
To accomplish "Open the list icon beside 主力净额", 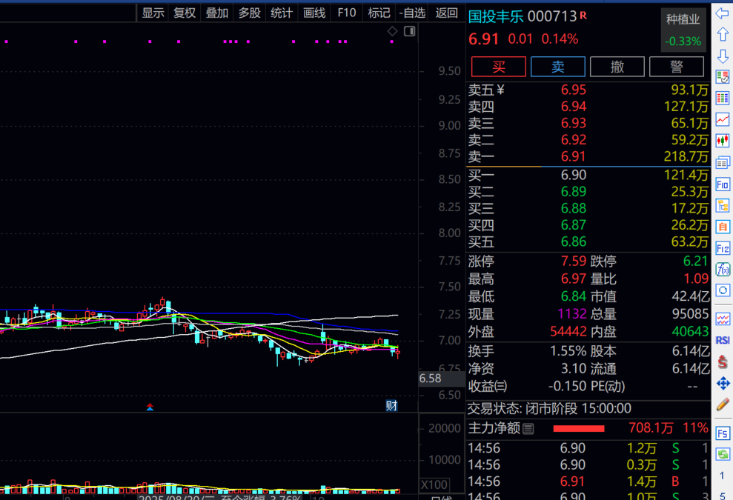I will click(x=528, y=429).
